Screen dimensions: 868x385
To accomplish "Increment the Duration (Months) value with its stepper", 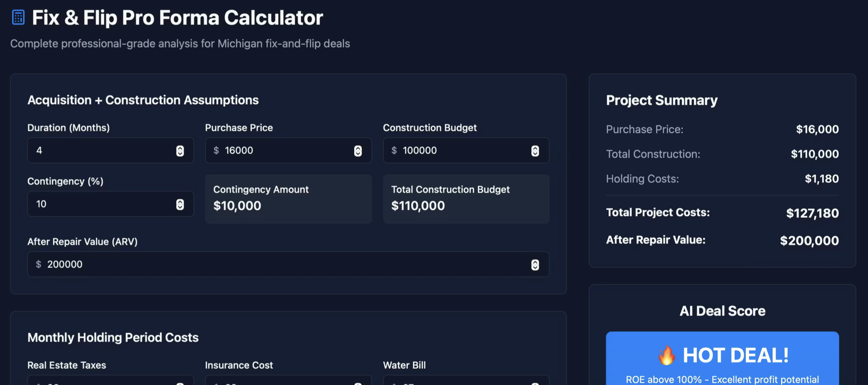I will coord(180,151).
